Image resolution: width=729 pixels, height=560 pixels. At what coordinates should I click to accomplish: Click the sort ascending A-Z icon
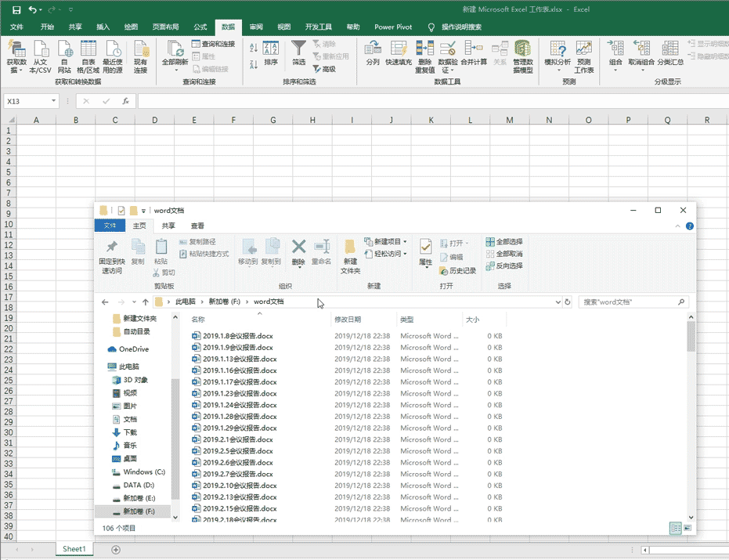(x=253, y=48)
